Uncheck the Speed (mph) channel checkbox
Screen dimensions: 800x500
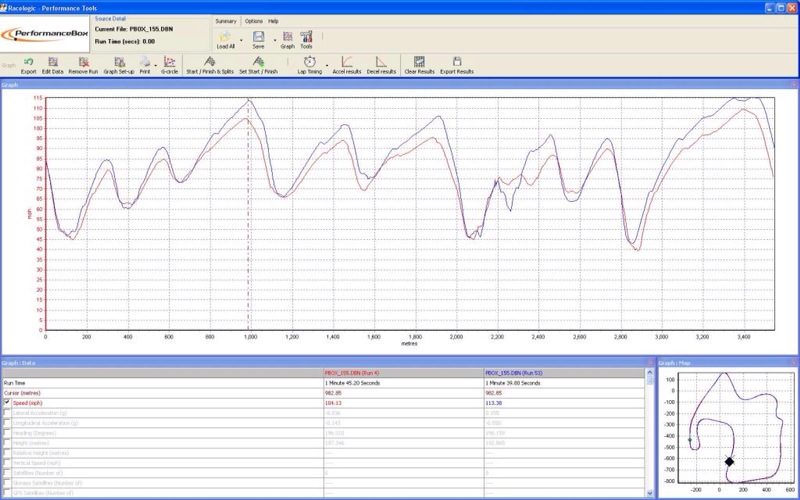pyautogui.click(x=8, y=402)
